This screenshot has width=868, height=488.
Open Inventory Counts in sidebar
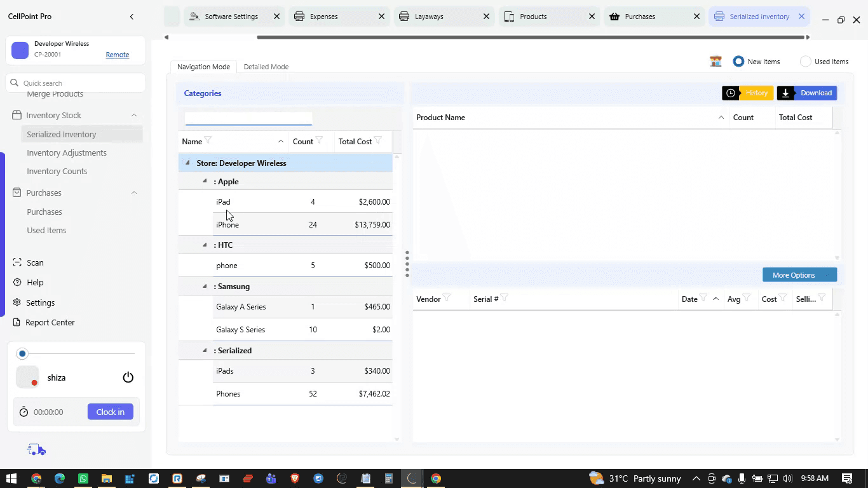point(57,171)
